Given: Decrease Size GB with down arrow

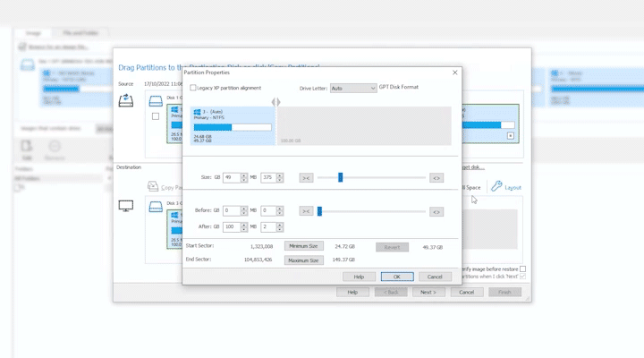Looking at the screenshot, I should coord(244,180).
